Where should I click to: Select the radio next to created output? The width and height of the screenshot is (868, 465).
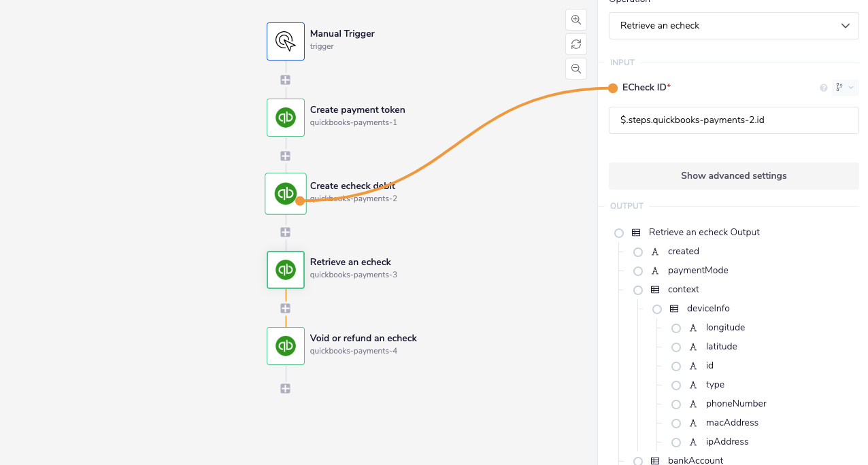tap(638, 252)
